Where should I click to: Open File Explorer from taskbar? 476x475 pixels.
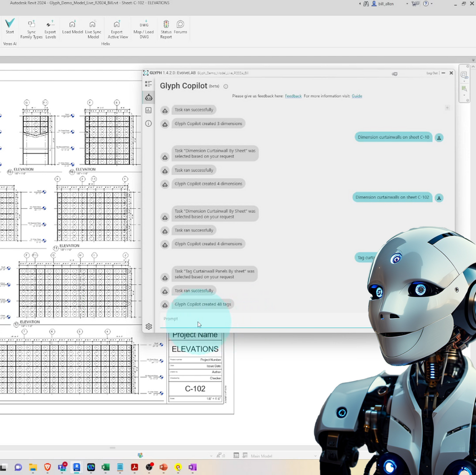click(33, 467)
